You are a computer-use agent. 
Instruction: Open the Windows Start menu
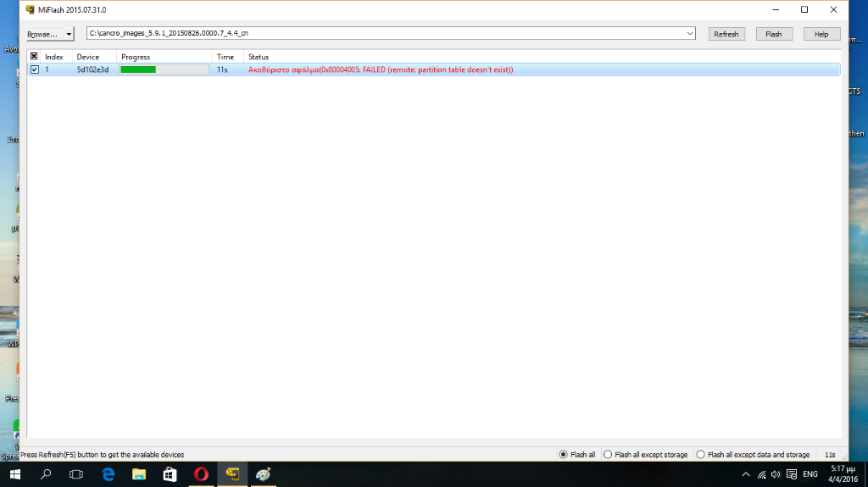coord(15,474)
